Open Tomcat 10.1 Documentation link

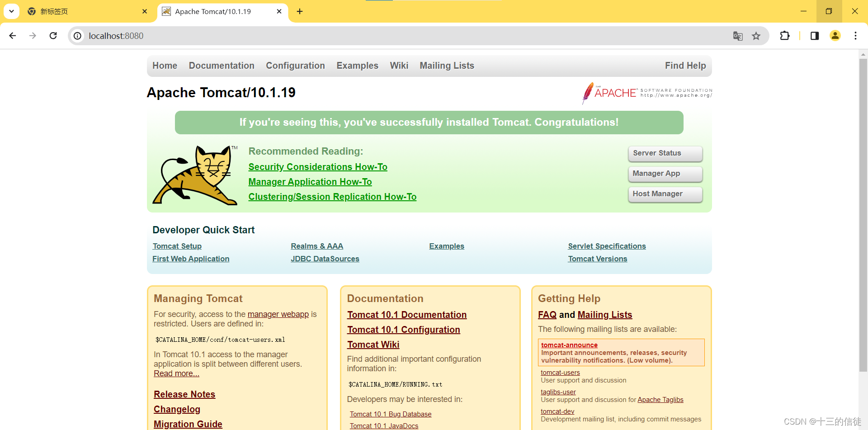pos(407,315)
